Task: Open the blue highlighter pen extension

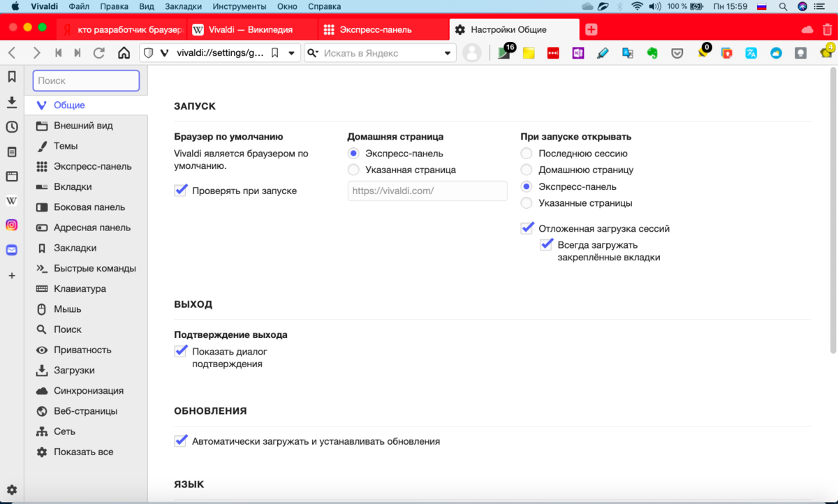Action: coord(603,53)
